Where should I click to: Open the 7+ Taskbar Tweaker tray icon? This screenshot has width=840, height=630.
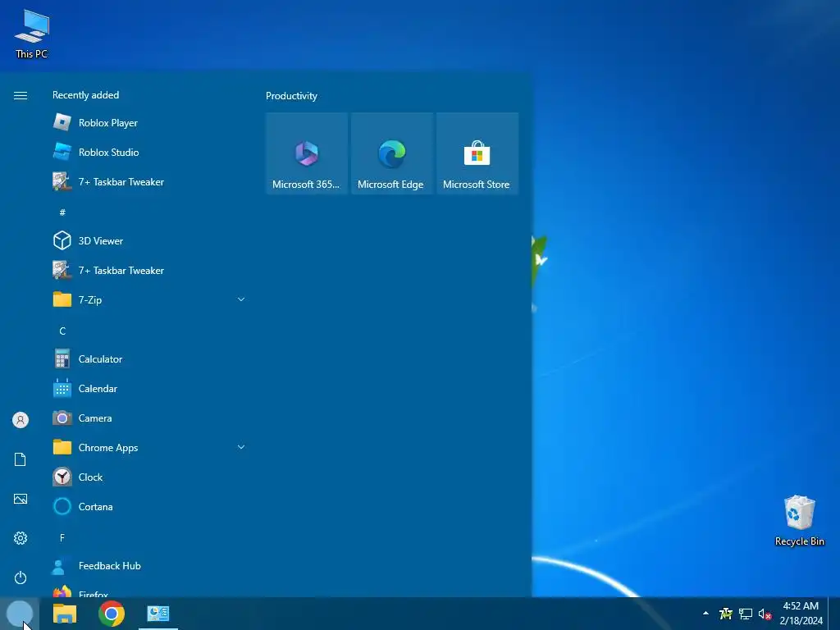point(726,614)
